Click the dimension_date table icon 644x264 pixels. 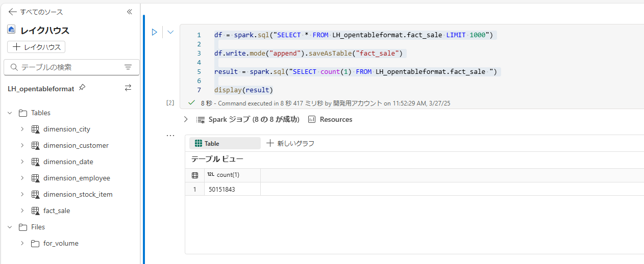pyautogui.click(x=35, y=162)
